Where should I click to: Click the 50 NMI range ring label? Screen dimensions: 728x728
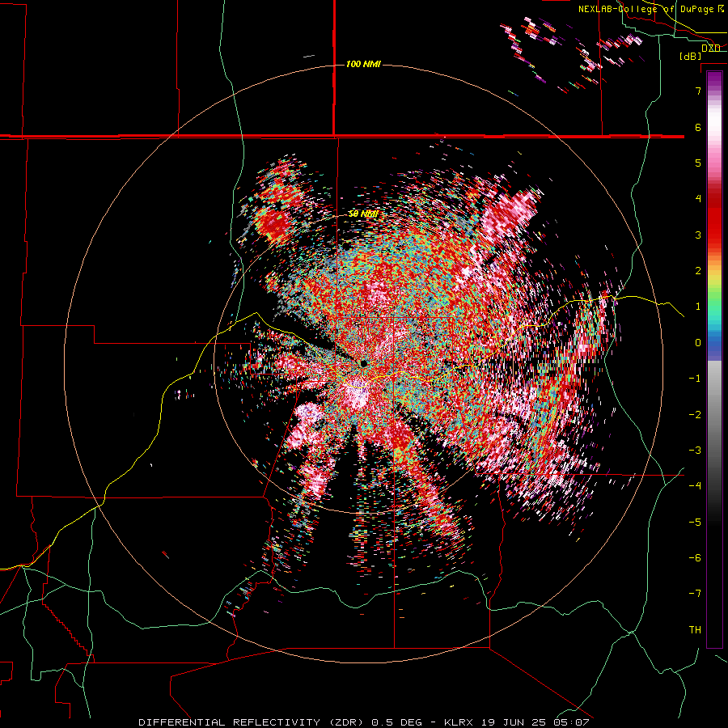point(363,214)
